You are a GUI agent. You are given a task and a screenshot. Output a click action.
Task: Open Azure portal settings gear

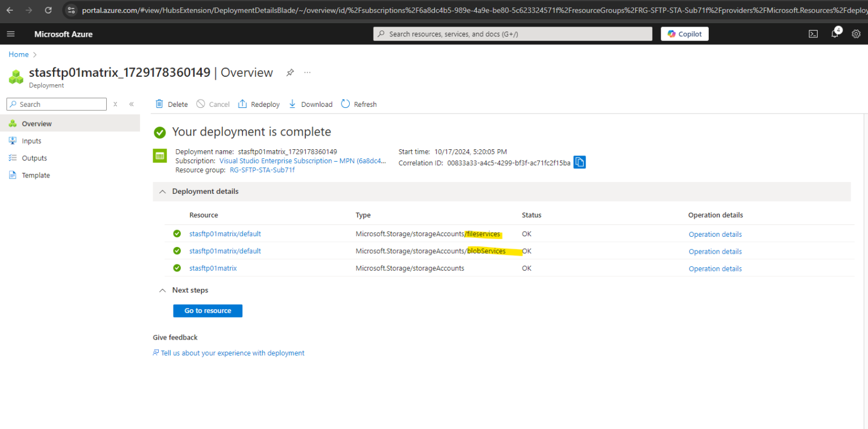pyautogui.click(x=856, y=34)
